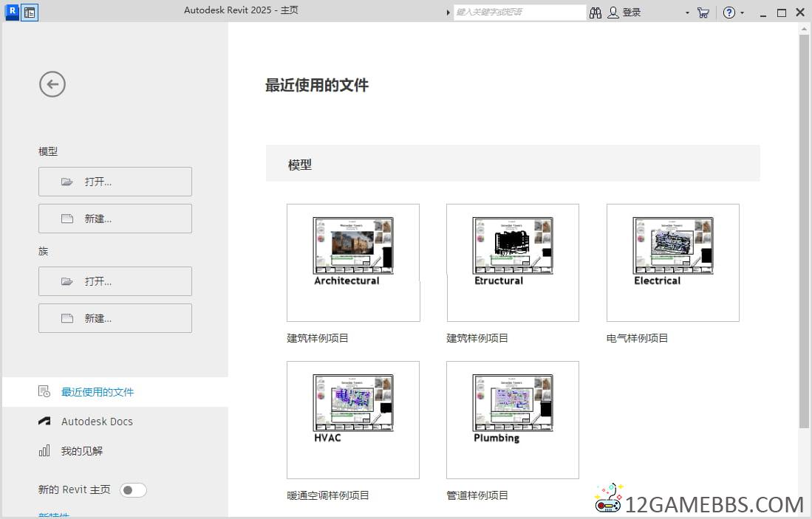
Task: Click the Revit R application icon
Action: coord(11,12)
